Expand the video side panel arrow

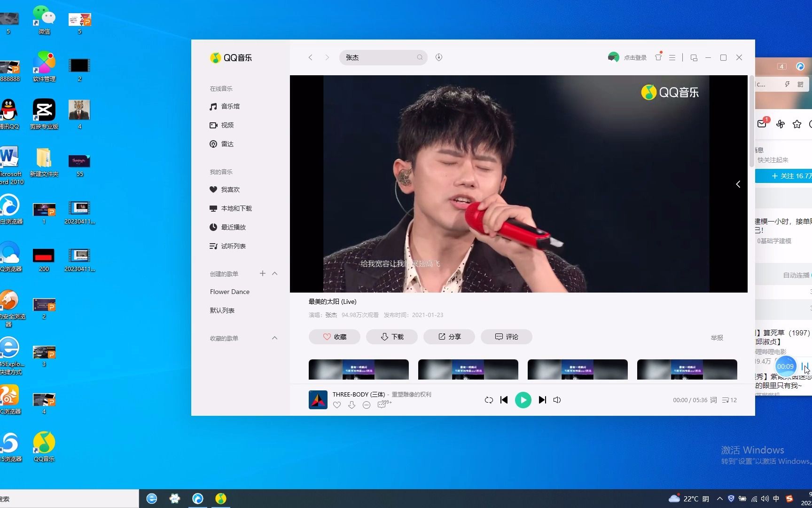coord(738,184)
